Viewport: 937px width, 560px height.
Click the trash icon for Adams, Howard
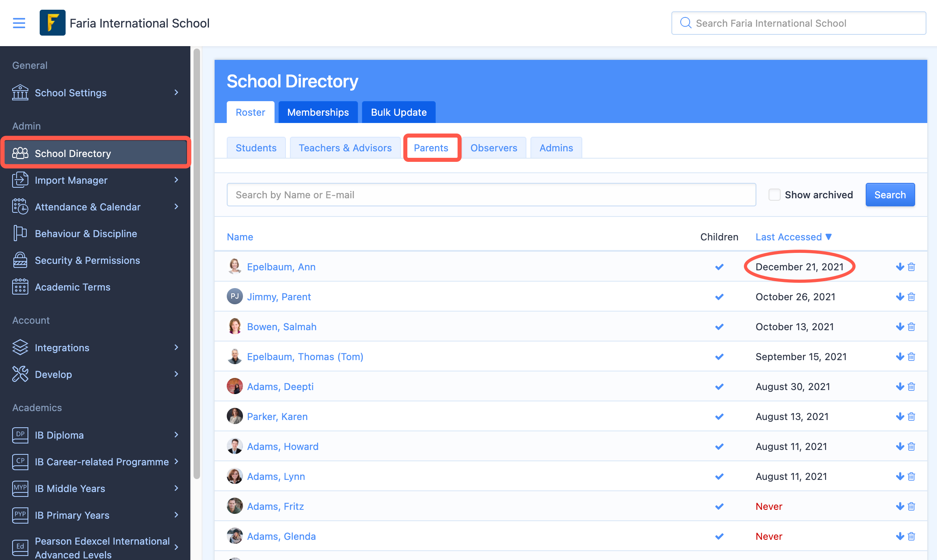[x=911, y=446]
